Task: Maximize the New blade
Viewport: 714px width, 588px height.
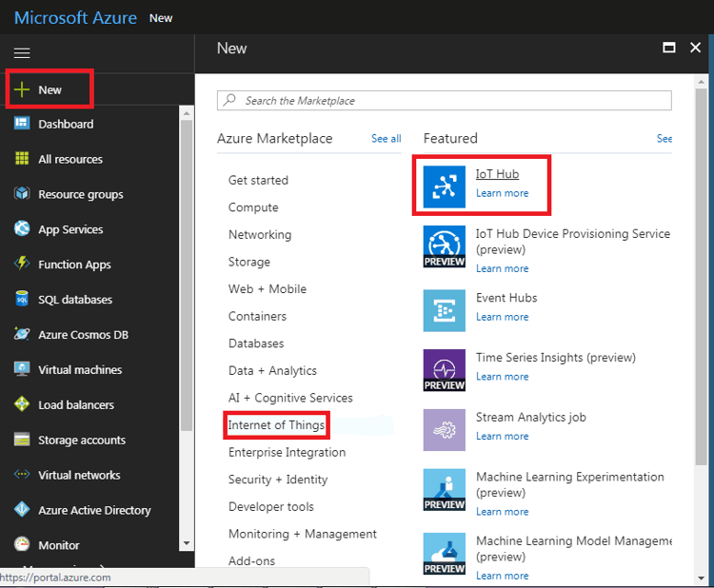Action: click(669, 48)
